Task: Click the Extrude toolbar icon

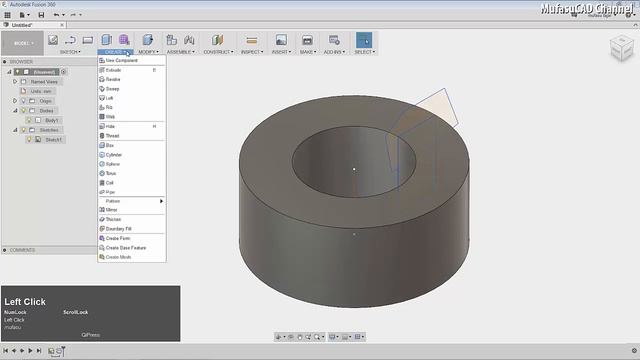Action: [107, 40]
